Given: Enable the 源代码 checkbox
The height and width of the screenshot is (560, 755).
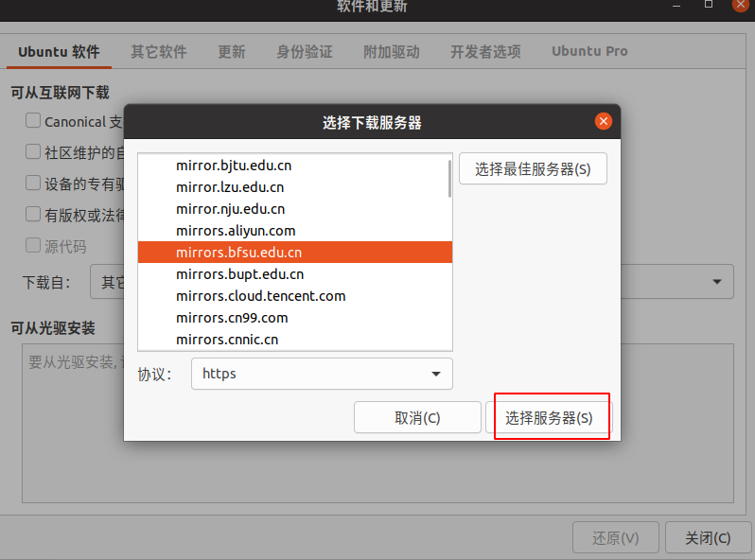Looking at the screenshot, I should click(33, 245).
